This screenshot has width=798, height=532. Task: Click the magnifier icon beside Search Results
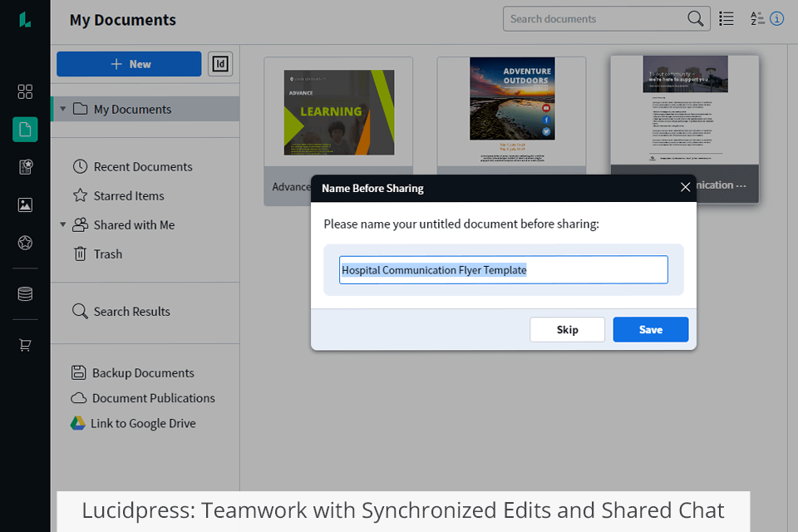click(80, 311)
